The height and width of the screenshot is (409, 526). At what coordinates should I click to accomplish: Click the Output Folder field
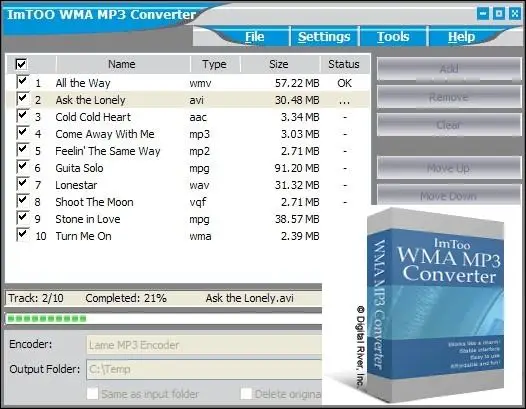(204, 369)
